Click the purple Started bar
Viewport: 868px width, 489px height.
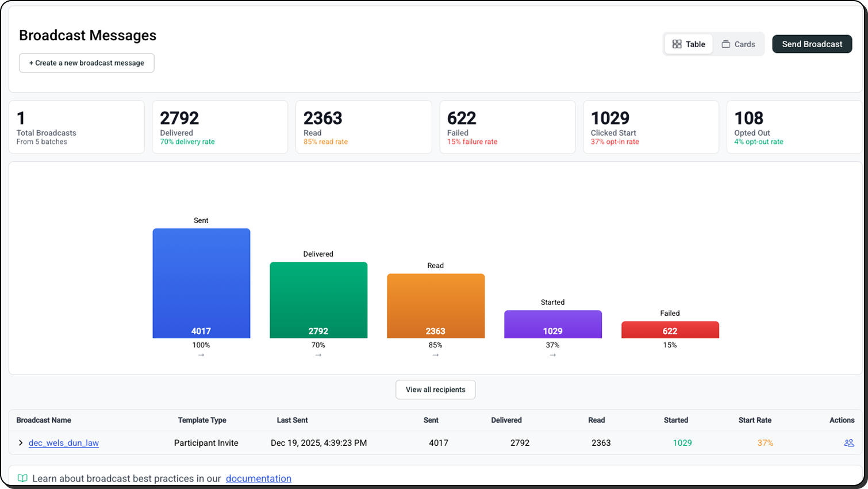click(553, 324)
